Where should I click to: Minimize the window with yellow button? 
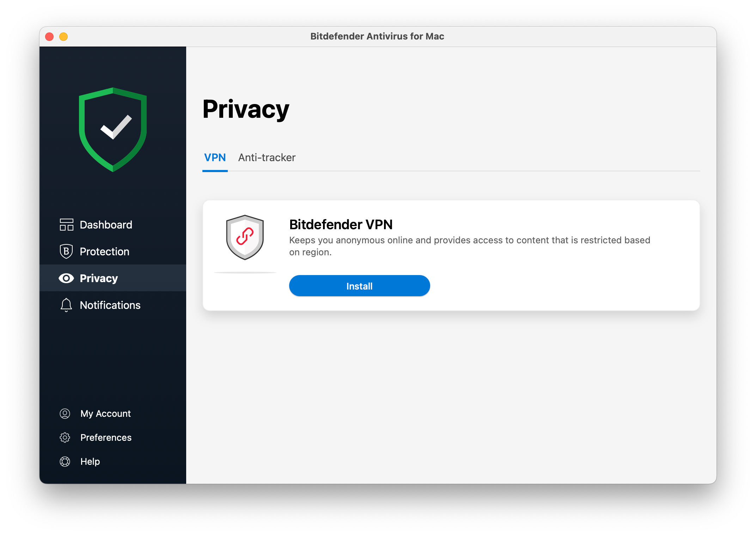click(63, 37)
